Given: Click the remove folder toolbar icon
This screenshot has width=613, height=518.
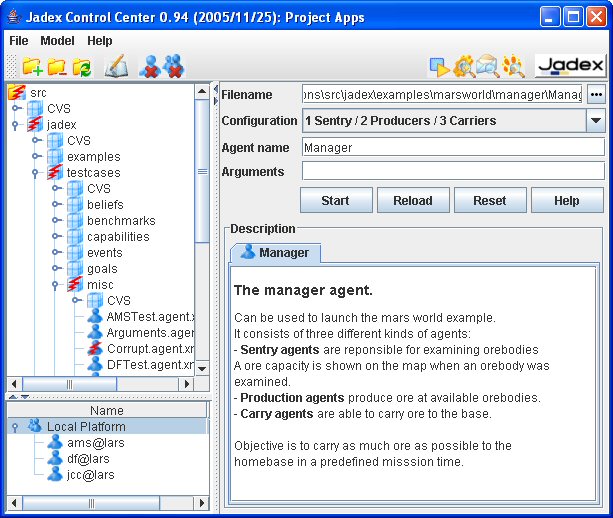Looking at the screenshot, I should (x=57, y=66).
